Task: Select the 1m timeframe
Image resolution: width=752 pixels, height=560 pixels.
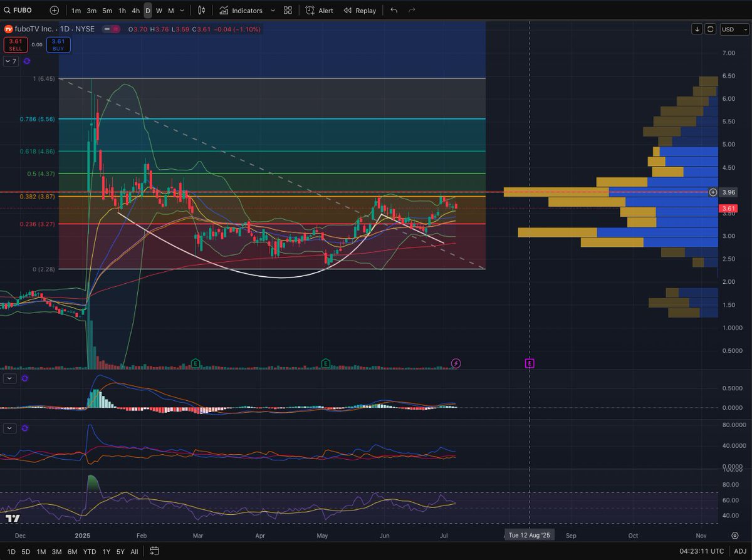Action: (x=76, y=11)
